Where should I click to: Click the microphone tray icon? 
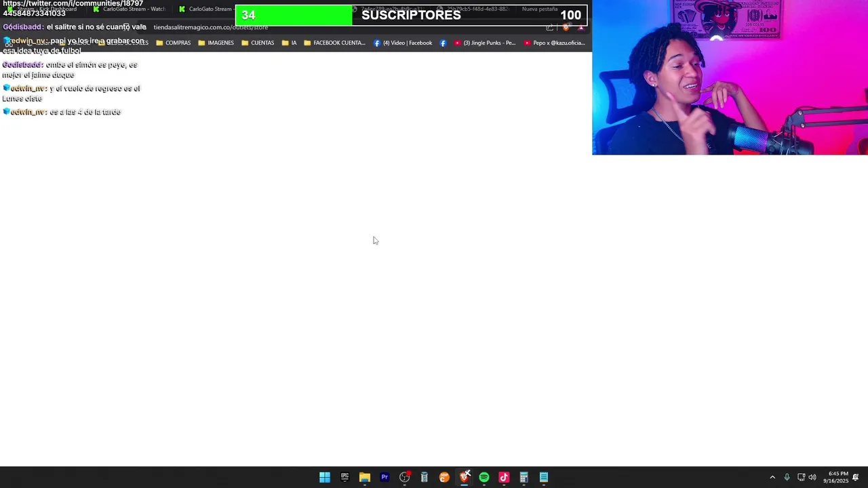(x=787, y=477)
